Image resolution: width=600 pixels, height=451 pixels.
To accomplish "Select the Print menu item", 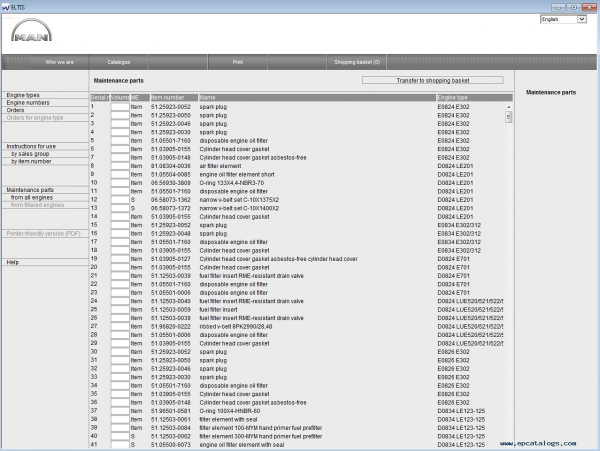I will click(238, 62).
